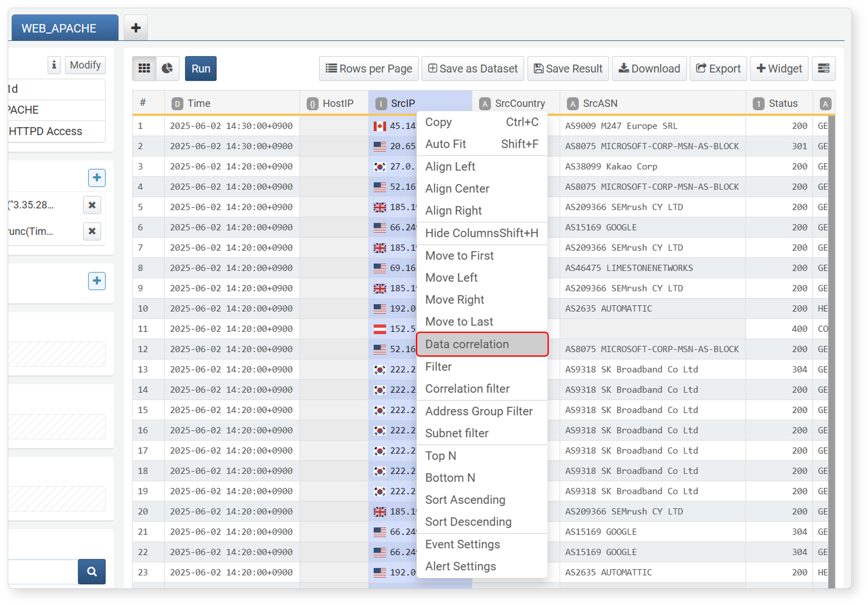The image size is (868, 605).
Task: Choose Sort Descending menu item
Action: [482, 522]
